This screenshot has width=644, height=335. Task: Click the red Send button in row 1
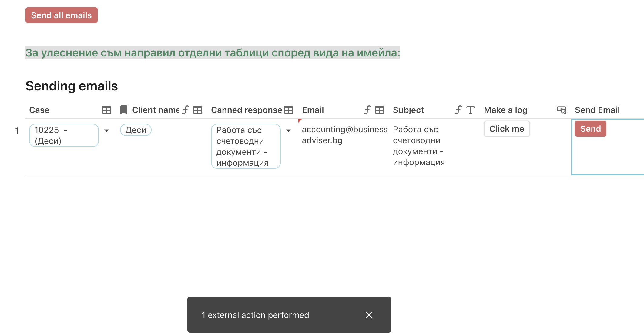[590, 129]
